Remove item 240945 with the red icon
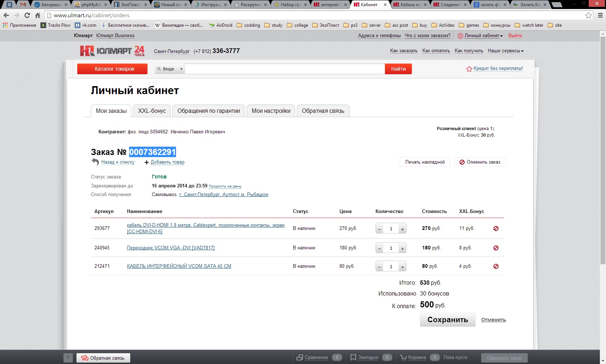606x364 pixels. pos(496,248)
